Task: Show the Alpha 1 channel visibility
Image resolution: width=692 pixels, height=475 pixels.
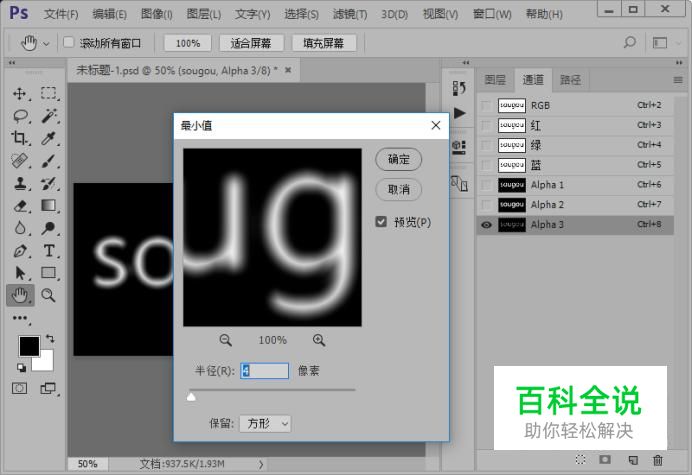Action: (x=486, y=185)
